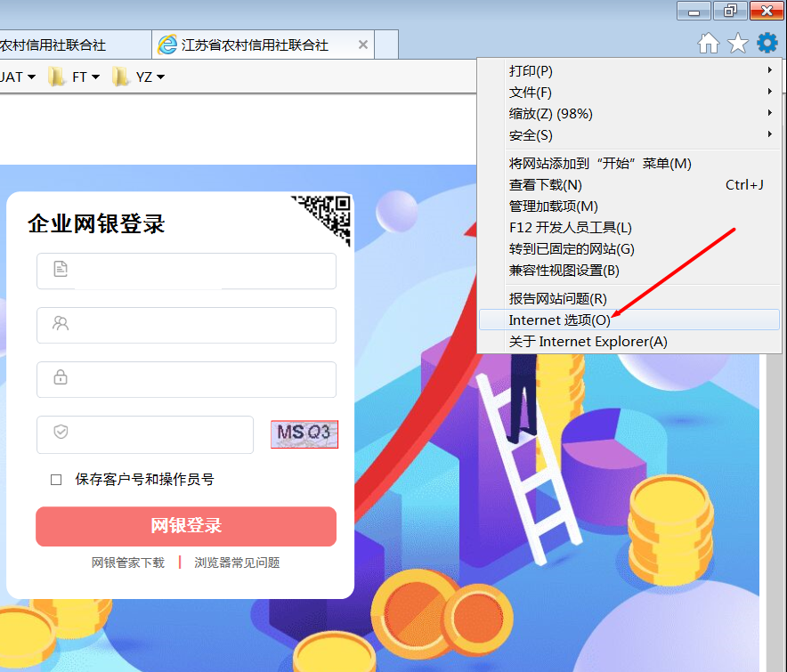This screenshot has width=787, height=672.
Task: Close the 江苏省农村信用社联合社 active tab
Action: (x=363, y=45)
